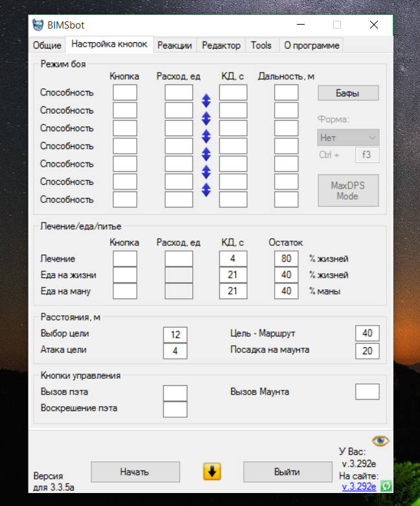The width and height of the screenshot is (420, 506).
Task: Click the eye icon above version info
Action: click(x=380, y=440)
